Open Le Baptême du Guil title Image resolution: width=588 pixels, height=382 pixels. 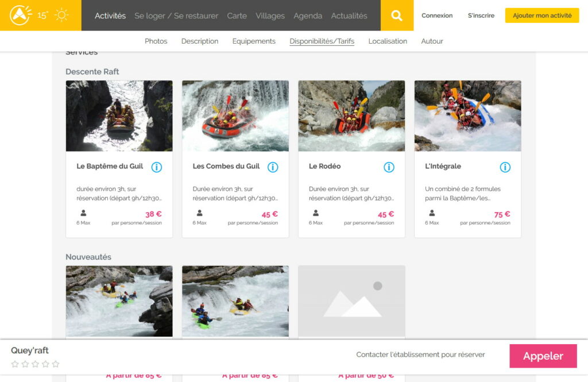[x=110, y=166]
